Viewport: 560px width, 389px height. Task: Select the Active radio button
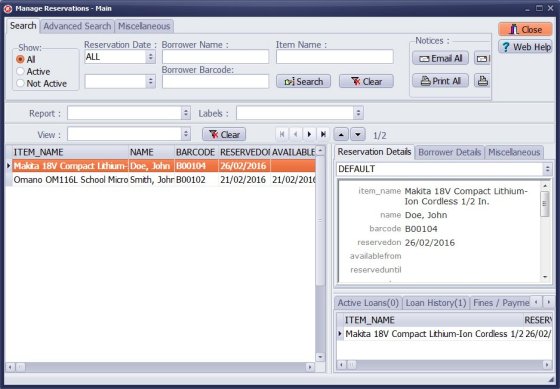[x=20, y=71]
